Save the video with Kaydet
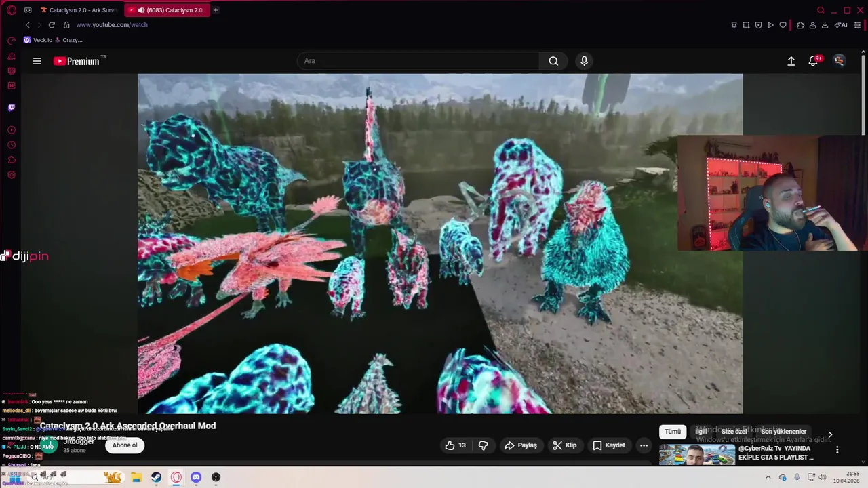868x488 pixels. pyautogui.click(x=609, y=445)
